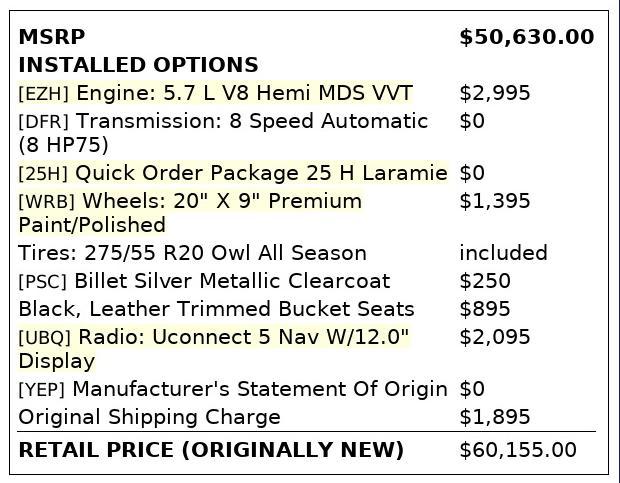Select Black Leather Trimmed Bucket Seats row
The width and height of the screenshot is (620, 483).
pyautogui.click(x=216, y=309)
